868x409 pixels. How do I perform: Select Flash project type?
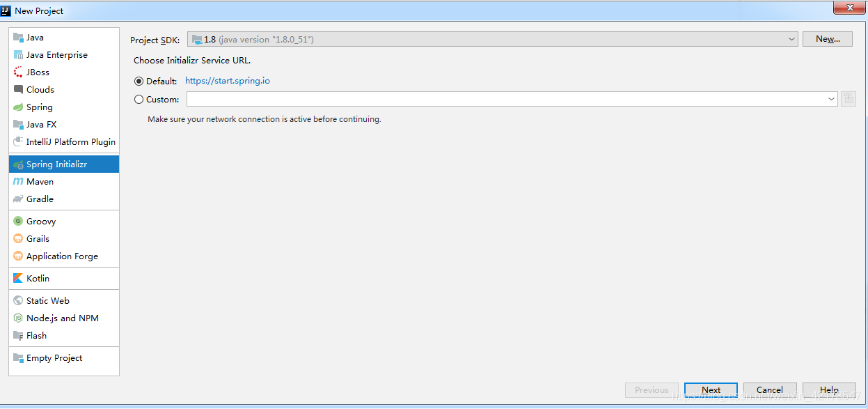64,336
